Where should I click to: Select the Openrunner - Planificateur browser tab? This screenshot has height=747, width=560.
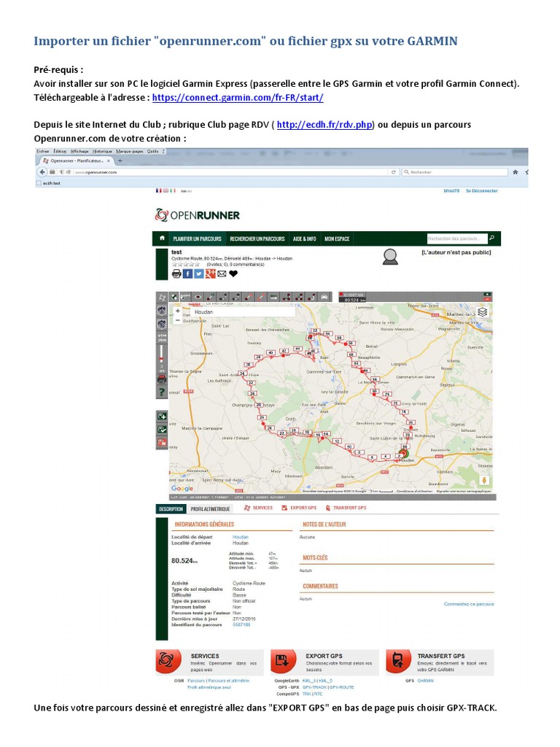[x=76, y=161]
